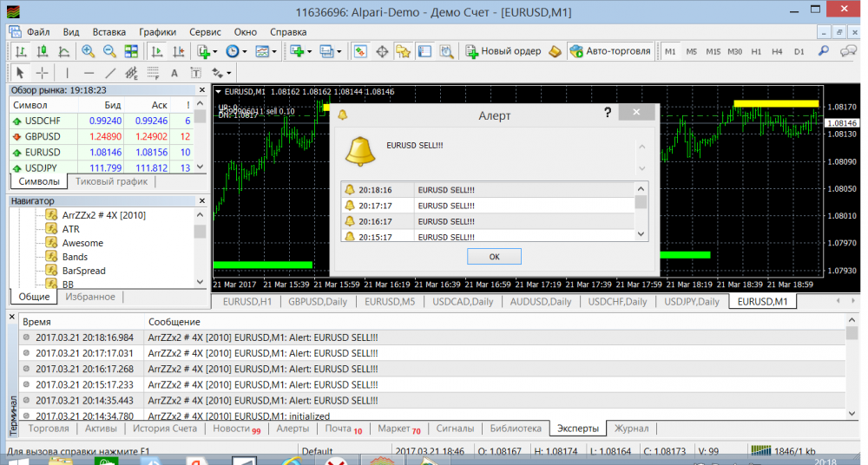Switch chart to bar chart display
868x465 pixels.
(21, 51)
